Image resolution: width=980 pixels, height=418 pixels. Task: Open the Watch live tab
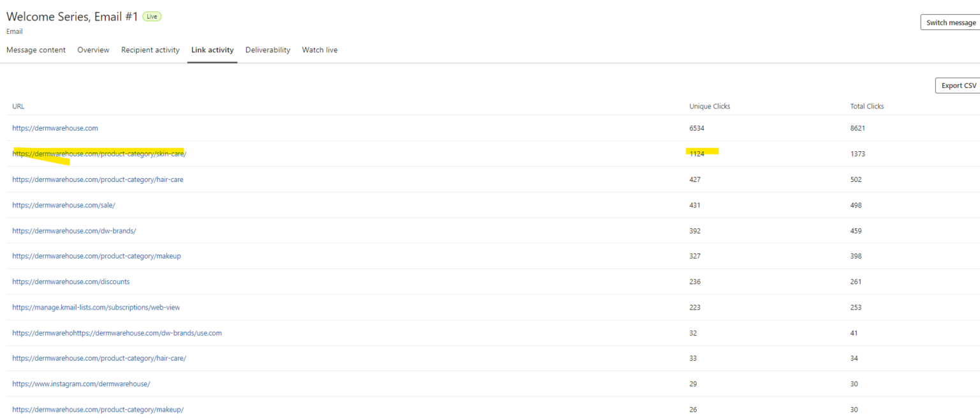coord(320,50)
